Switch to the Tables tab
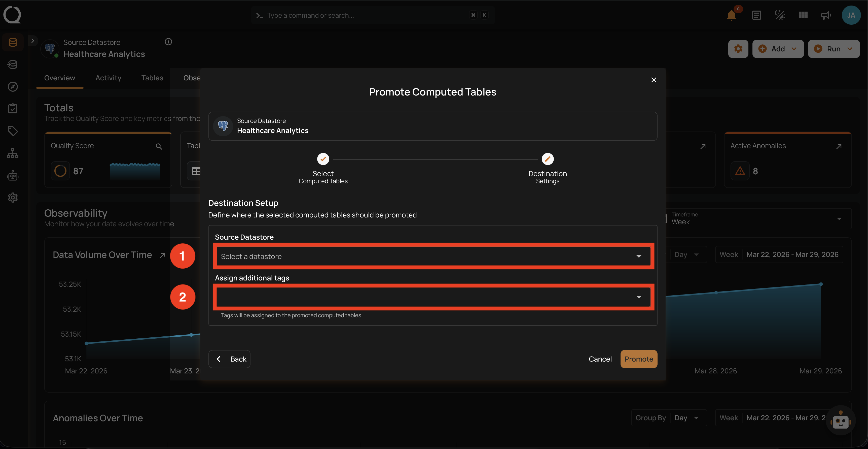The height and width of the screenshot is (449, 868). click(x=152, y=78)
